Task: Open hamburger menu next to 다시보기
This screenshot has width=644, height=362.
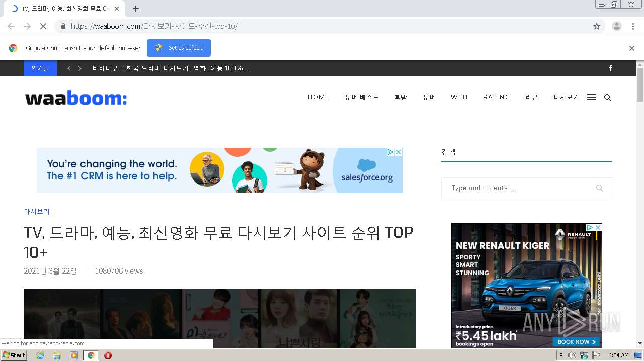Action: click(x=592, y=97)
